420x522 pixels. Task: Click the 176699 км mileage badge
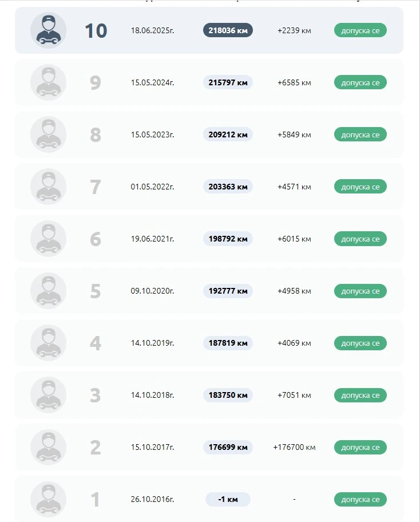pos(228,447)
